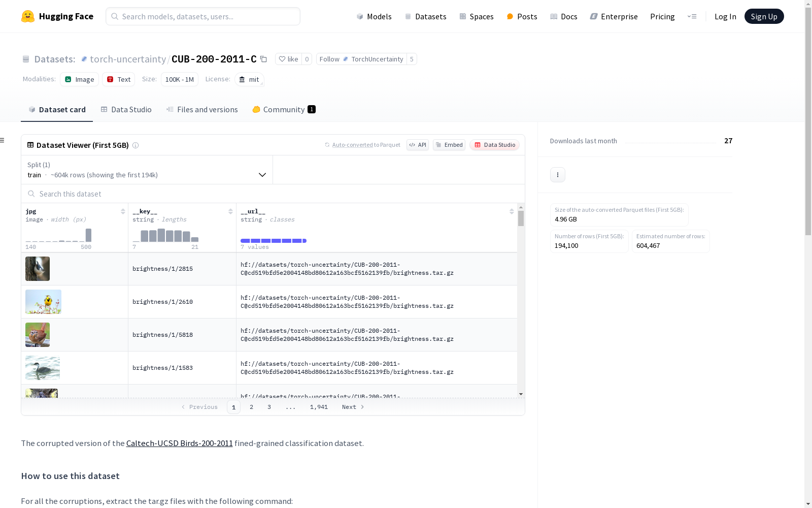Open the Image modality tag
Image resolution: width=812 pixels, height=508 pixels.
(x=79, y=79)
